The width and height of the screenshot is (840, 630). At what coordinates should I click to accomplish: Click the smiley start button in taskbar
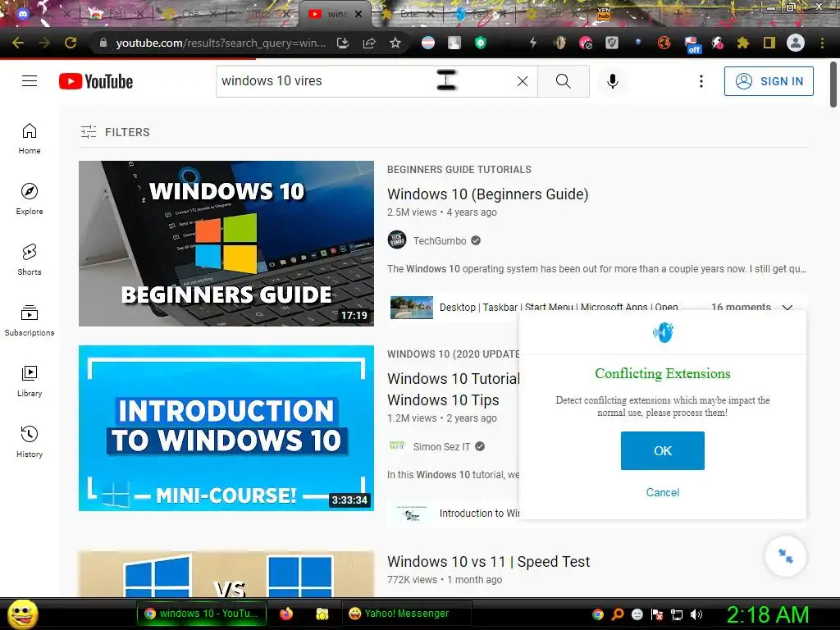[x=23, y=614]
